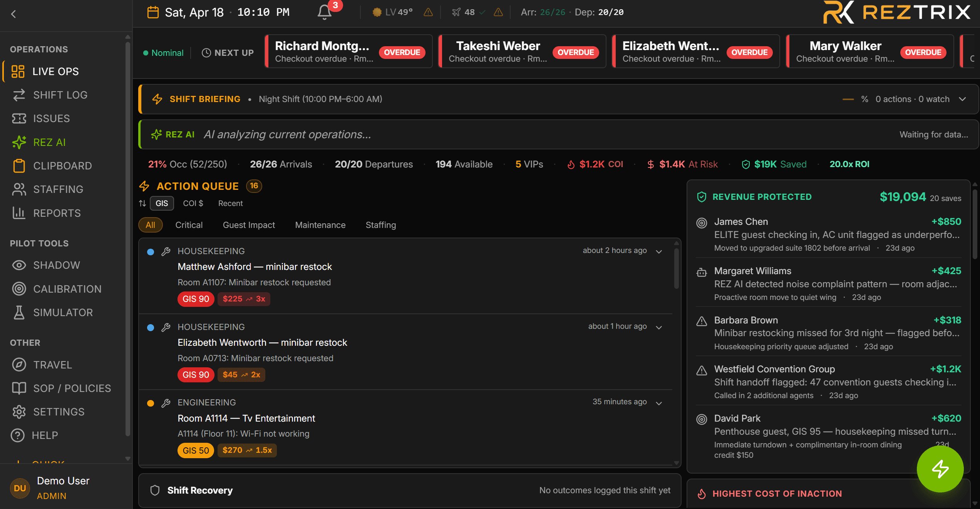Switch sorting to COI $
Viewport: 980px width, 509px height.
tap(193, 203)
